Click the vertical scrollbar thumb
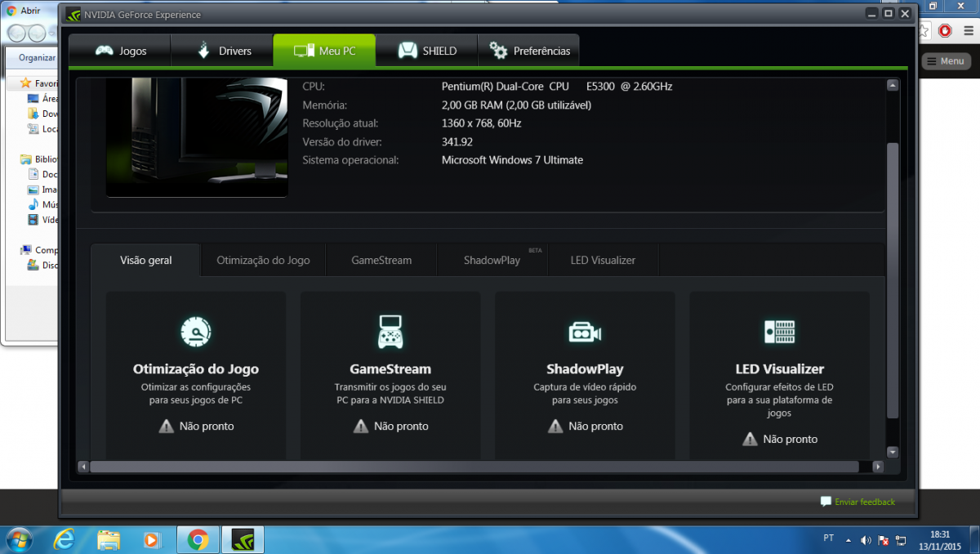980x554 pixels. [893, 280]
